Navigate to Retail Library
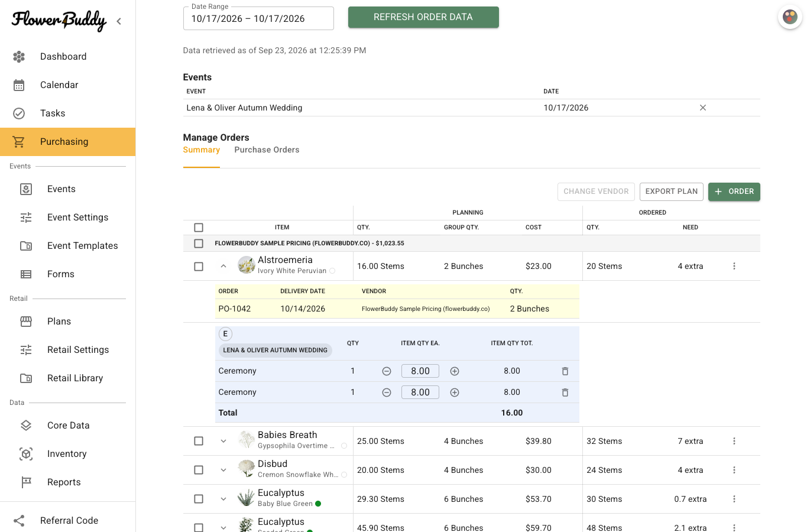The height and width of the screenshot is (532, 807). point(67,378)
